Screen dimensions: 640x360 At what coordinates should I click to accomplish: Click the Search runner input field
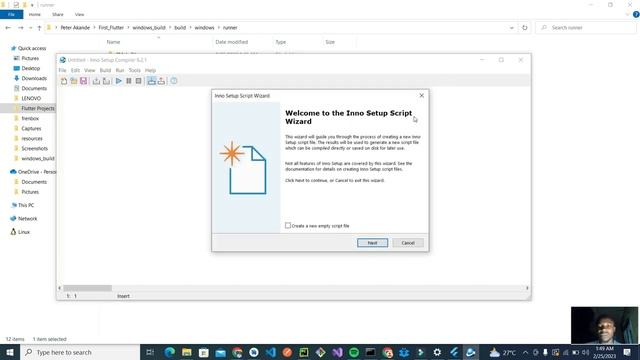pos(586,28)
